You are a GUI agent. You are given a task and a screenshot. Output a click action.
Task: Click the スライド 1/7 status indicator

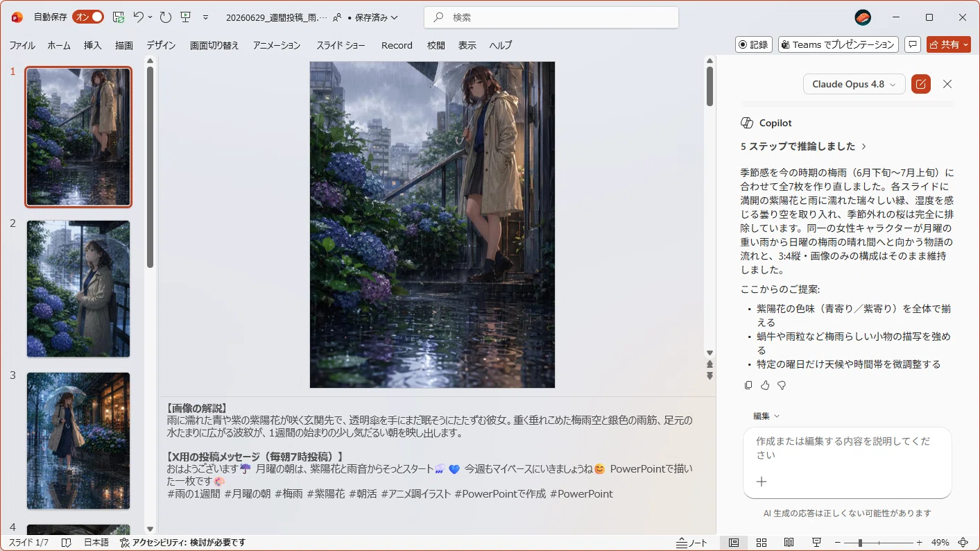point(28,543)
